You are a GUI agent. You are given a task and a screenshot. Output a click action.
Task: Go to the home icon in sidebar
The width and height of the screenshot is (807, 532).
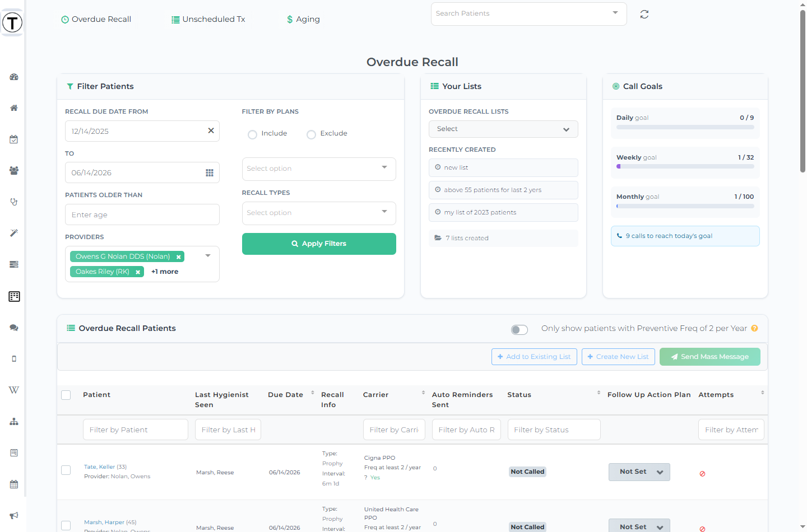(14, 108)
